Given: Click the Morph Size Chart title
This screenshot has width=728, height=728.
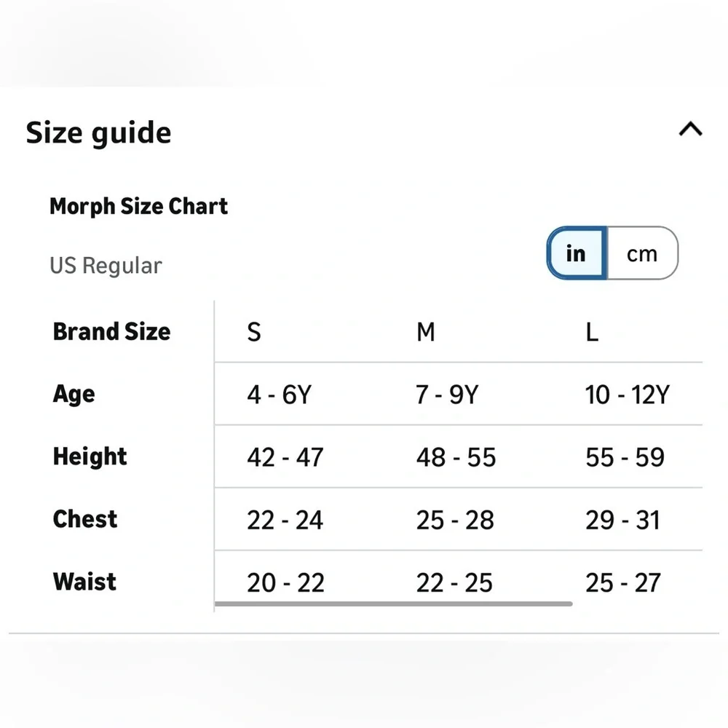Looking at the screenshot, I should 138,207.
